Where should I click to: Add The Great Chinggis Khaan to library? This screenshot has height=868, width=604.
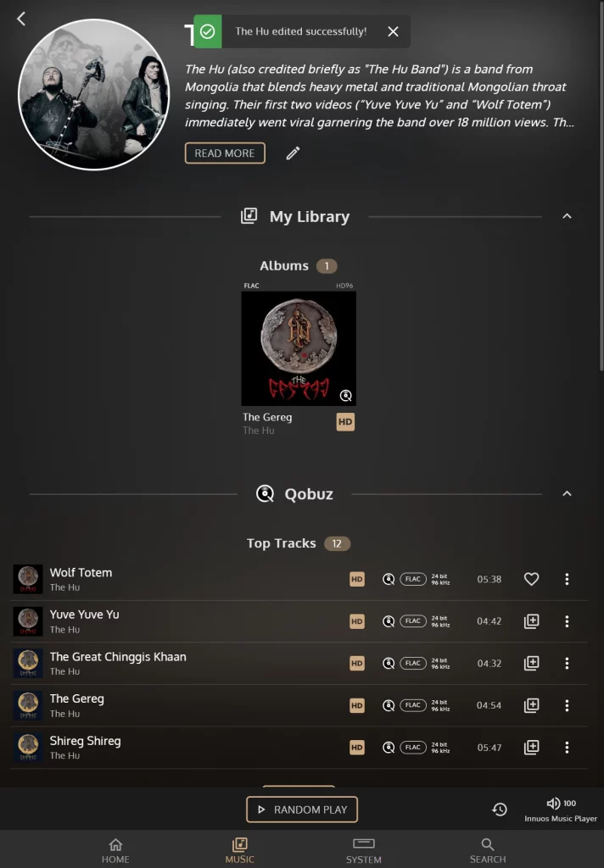tap(531, 663)
